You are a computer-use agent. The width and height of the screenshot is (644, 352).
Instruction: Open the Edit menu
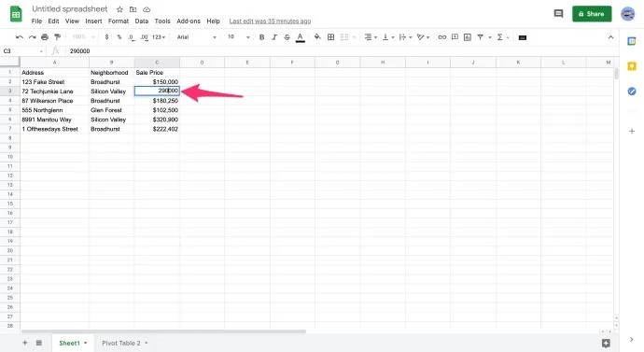pyautogui.click(x=53, y=21)
